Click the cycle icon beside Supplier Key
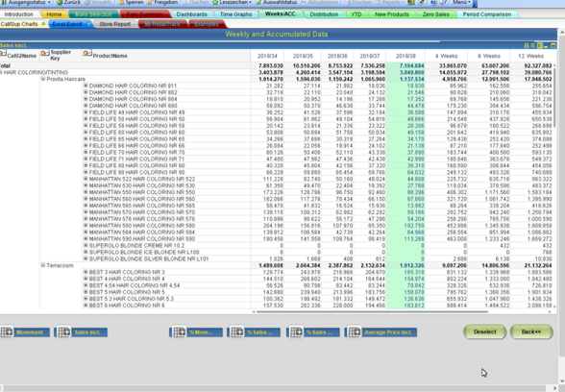The height and width of the screenshot is (392, 565). (44, 53)
